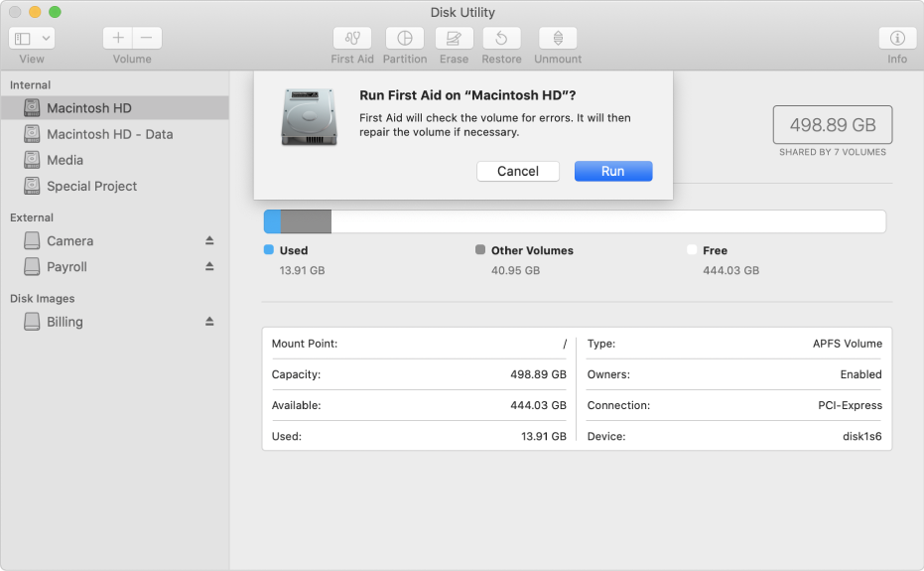Image resolution: width=924 pixels, height=571 pixels.
Task: Select the Camera external disk name
Action: (x=70, y=240)
